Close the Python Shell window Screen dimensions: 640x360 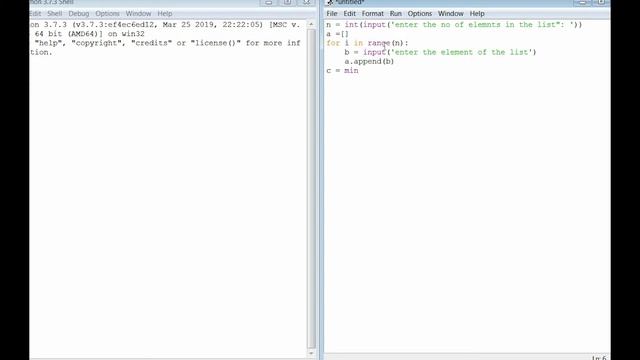pyautogui.click(x=306, y=2)
